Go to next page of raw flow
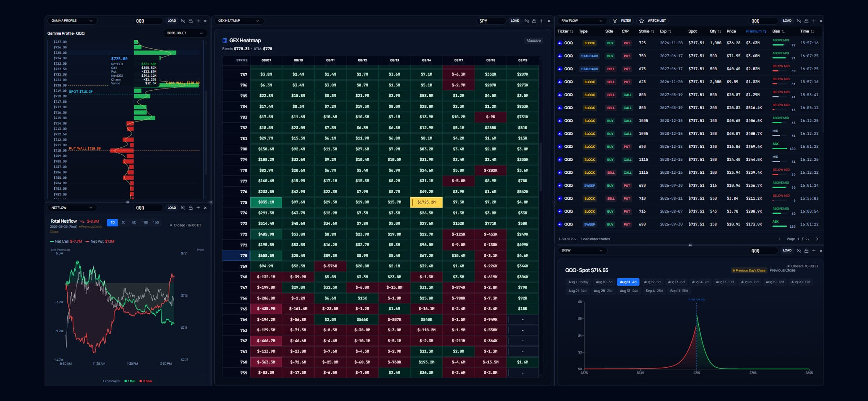Viewport: 868px width, 401px height. click(x=817, y=239)
